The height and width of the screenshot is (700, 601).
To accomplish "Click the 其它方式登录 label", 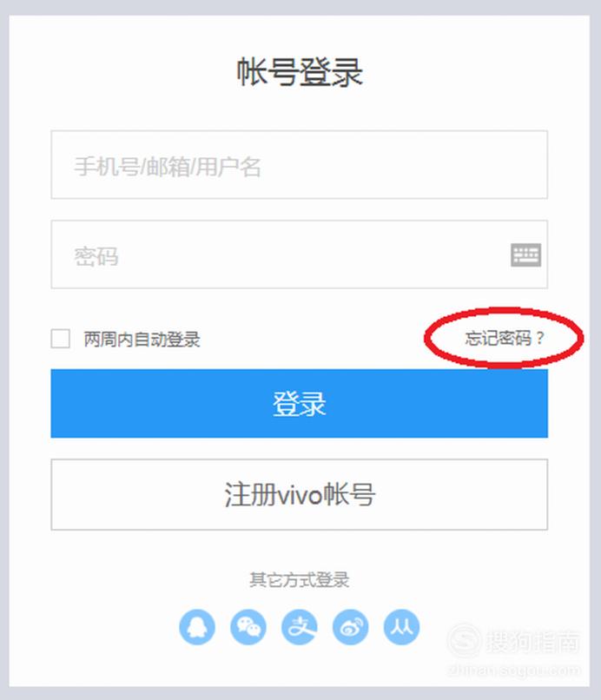I will point(299,580).
